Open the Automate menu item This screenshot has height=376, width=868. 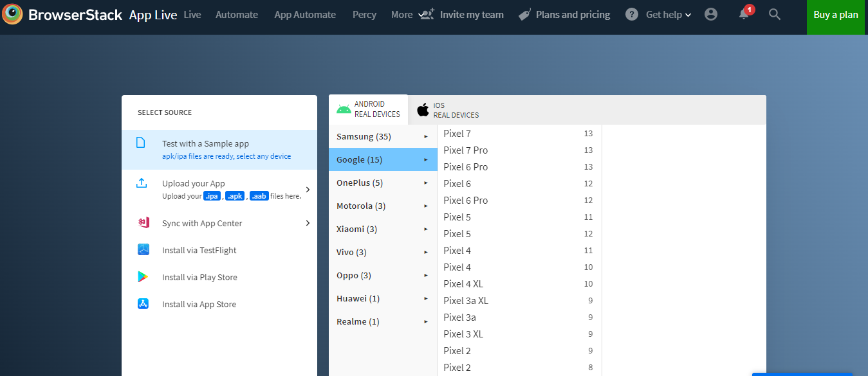coord(237,14)
